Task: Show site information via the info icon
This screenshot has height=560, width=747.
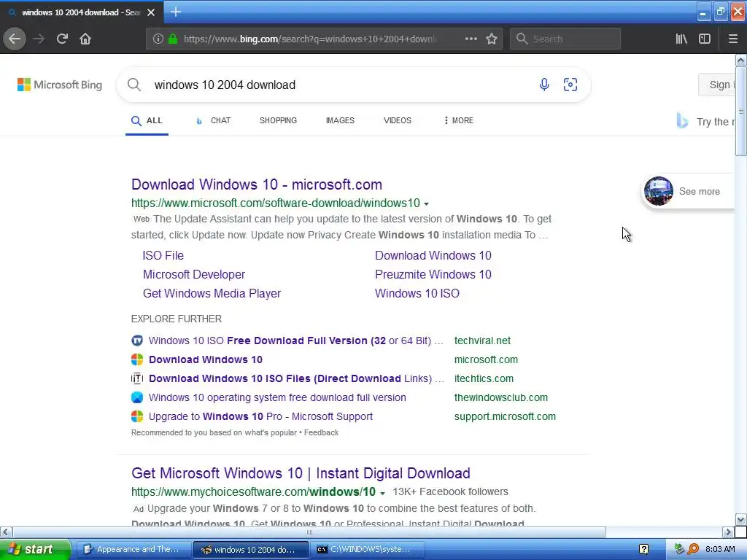Action: [x=158, y=39]
